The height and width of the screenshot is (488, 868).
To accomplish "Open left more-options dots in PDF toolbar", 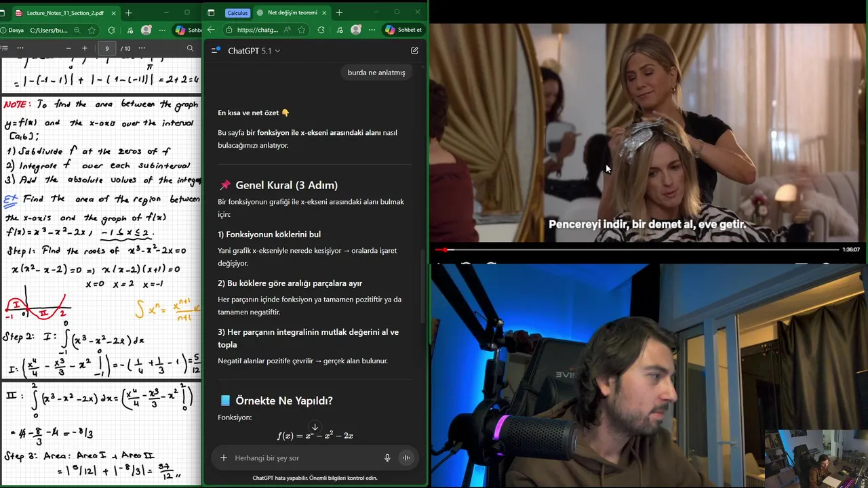I will 20,48.
